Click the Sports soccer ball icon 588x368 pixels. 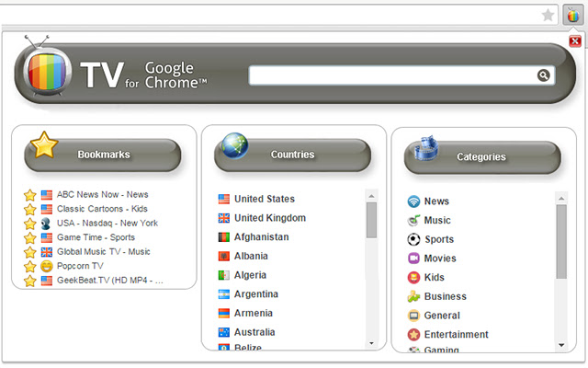click(413, 239)
